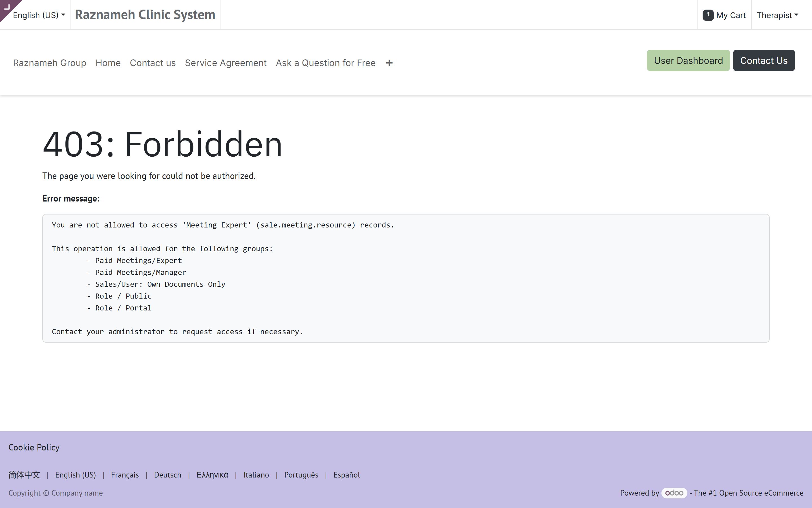
Task: Open Ask a Question for Free
Action: (325, 63)
